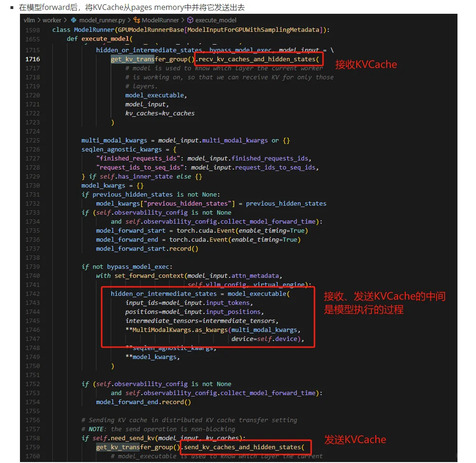476x463 pixels.
Task: Click the ModelRunner class icon in breadcrumb
Action: tap(137, 20)
